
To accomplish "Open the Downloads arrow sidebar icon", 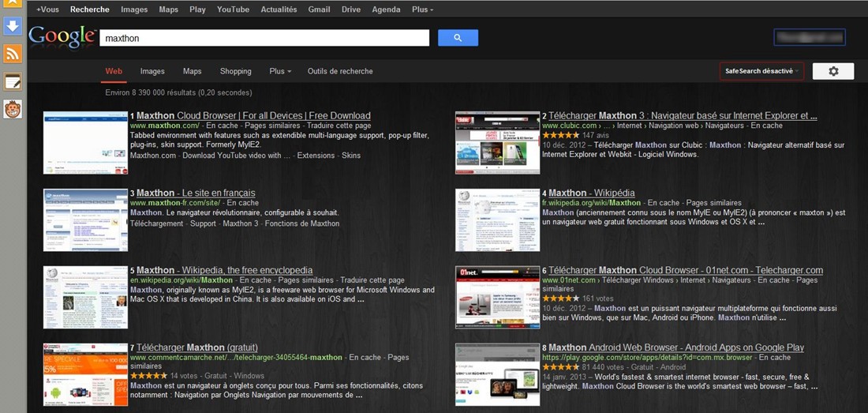I will tap(12, 26).
